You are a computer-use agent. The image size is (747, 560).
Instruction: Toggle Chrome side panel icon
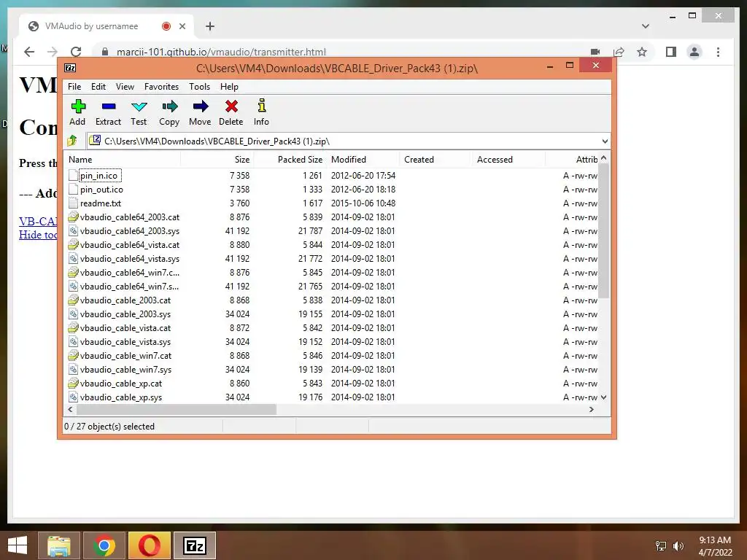671,52
